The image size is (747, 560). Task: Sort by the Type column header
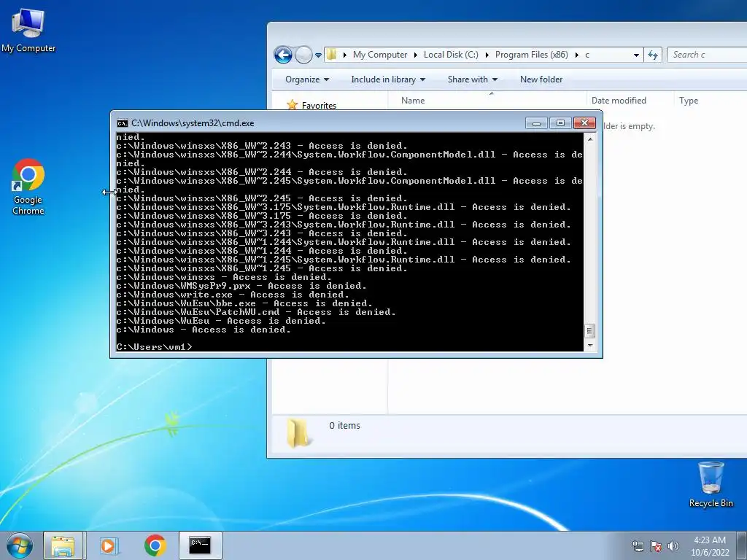pos(711,101)
